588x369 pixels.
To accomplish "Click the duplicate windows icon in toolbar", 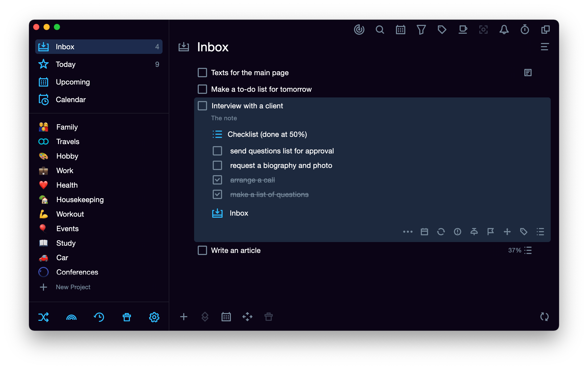I will click(545, 30).
